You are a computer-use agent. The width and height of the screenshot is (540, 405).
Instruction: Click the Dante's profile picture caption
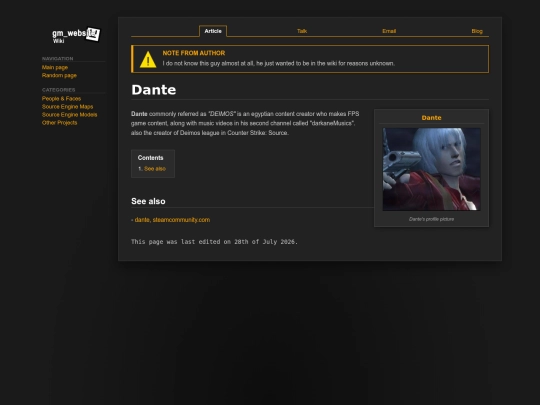click(x=432, y=219)
